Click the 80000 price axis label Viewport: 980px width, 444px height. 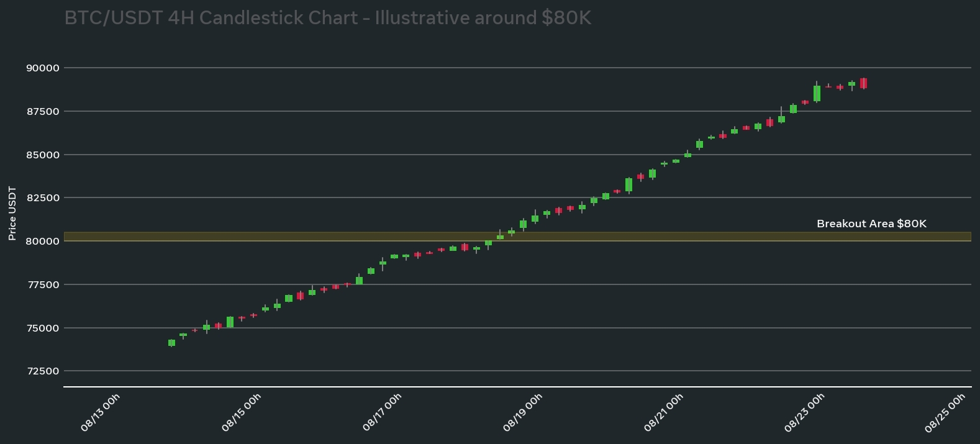pos(43,241)
